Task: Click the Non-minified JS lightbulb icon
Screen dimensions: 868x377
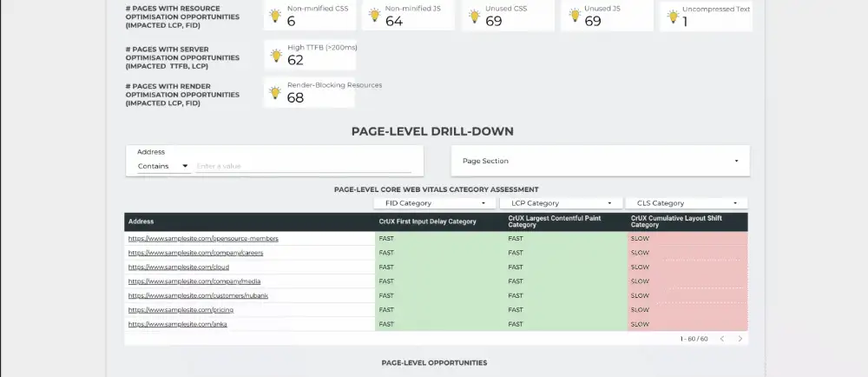Action: 375,16
